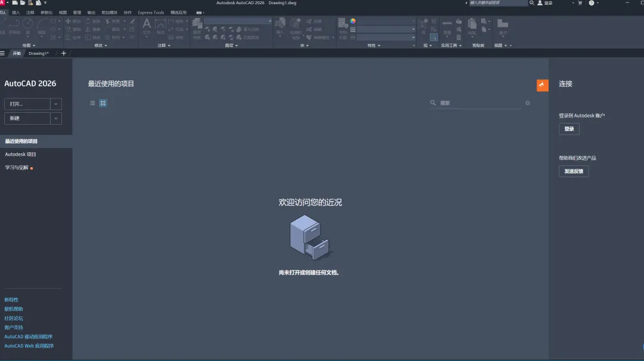
Task: Click the Paste icon in Clipboard panel
Action: (x=472, y=26)
